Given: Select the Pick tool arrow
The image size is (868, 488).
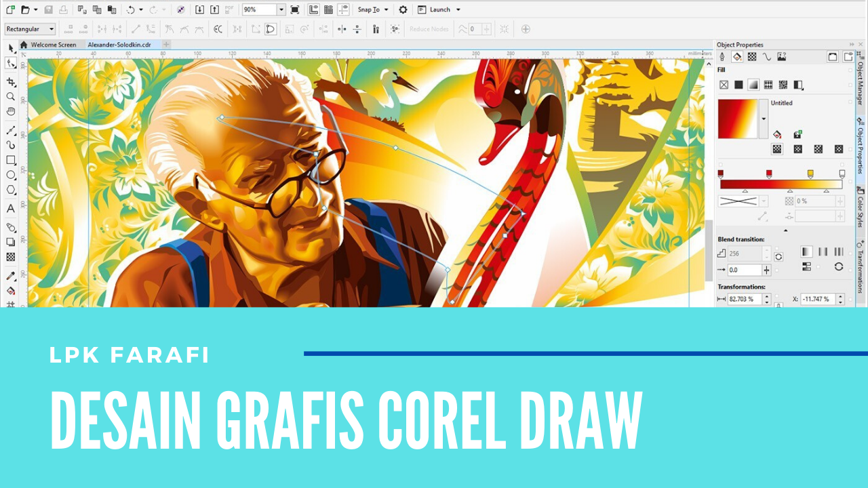Looking at the screenshot, I should tap(11, 48).
